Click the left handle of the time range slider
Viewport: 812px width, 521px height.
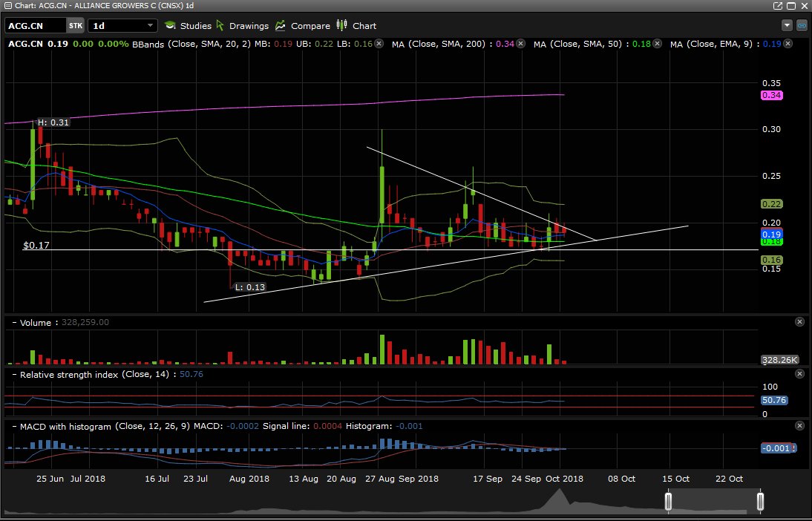point(668,501)
